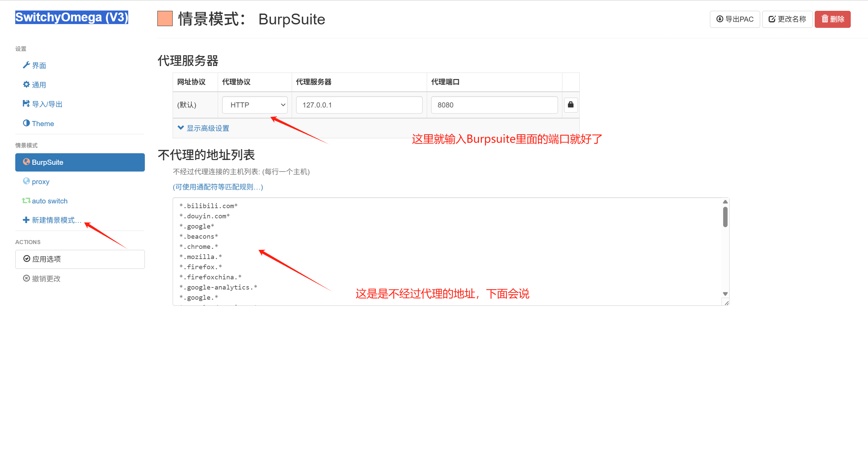Open the auto switch profile
This screenshot has width=868, height=457.
coord(50,201)
